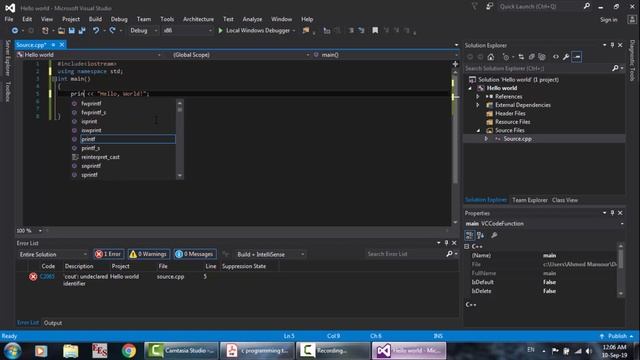Toggle the 1 Error filter button
Viewport: 640px width, 360px height.
coord(109,254)
